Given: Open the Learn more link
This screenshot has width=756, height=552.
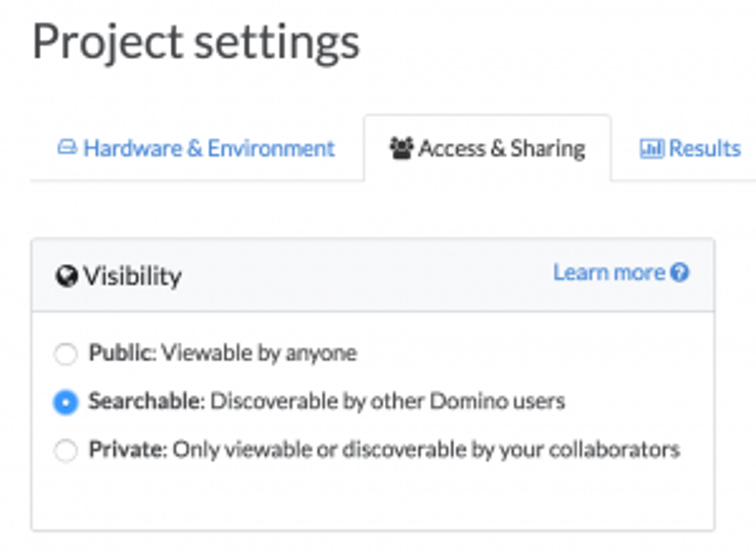Looking at the screenshot, I should tap(609, 272).
